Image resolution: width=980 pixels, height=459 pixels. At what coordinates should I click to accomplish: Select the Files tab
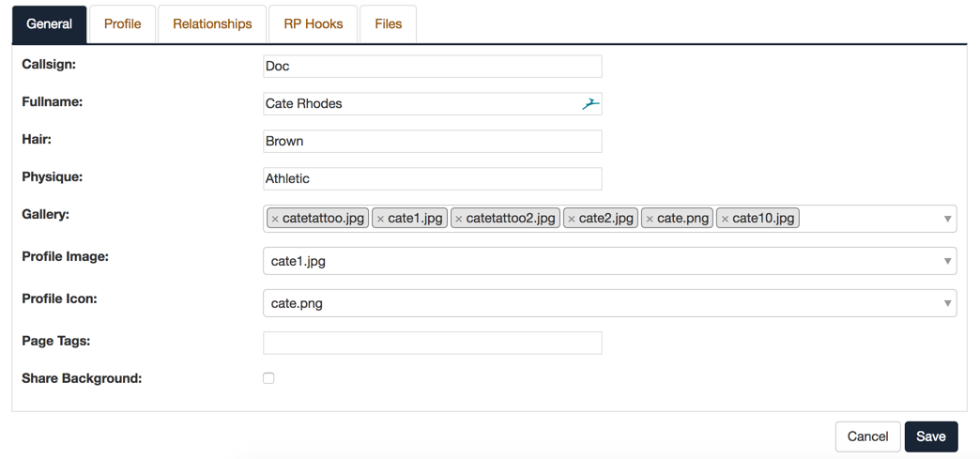pos(388,24)
